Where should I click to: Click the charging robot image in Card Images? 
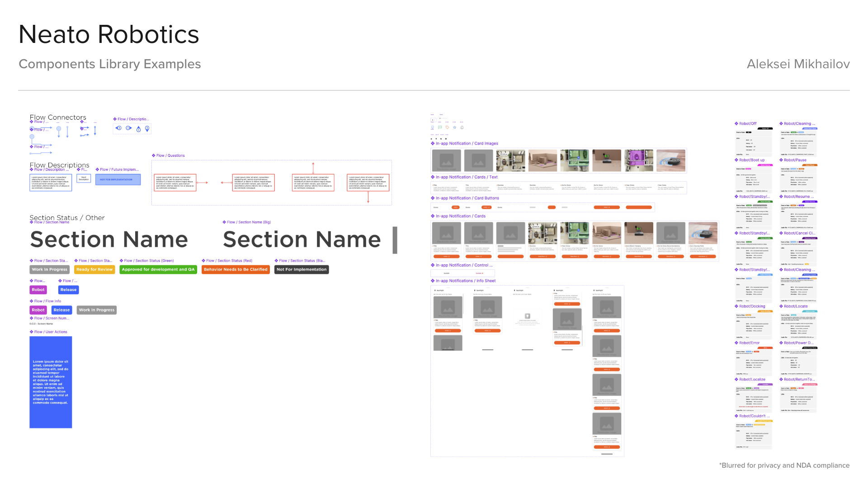pos(607,160)
